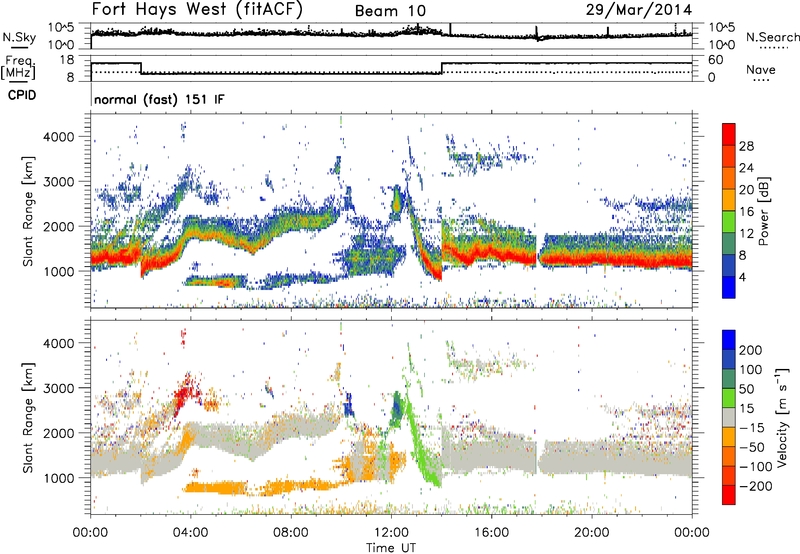Select the "Freq. [MHz]" axis label
Image resolution: width=800 pixels, height=554 pixels.
(x=18, y=68)
